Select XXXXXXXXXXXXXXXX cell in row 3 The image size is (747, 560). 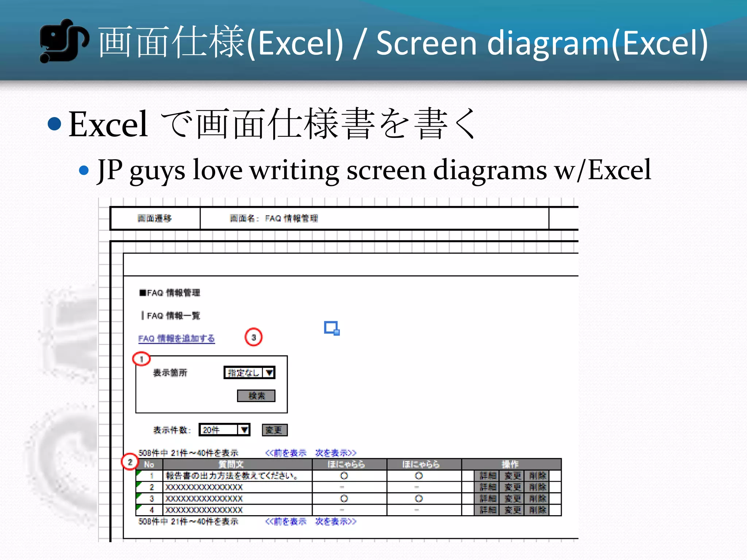(x=237, y=498)
